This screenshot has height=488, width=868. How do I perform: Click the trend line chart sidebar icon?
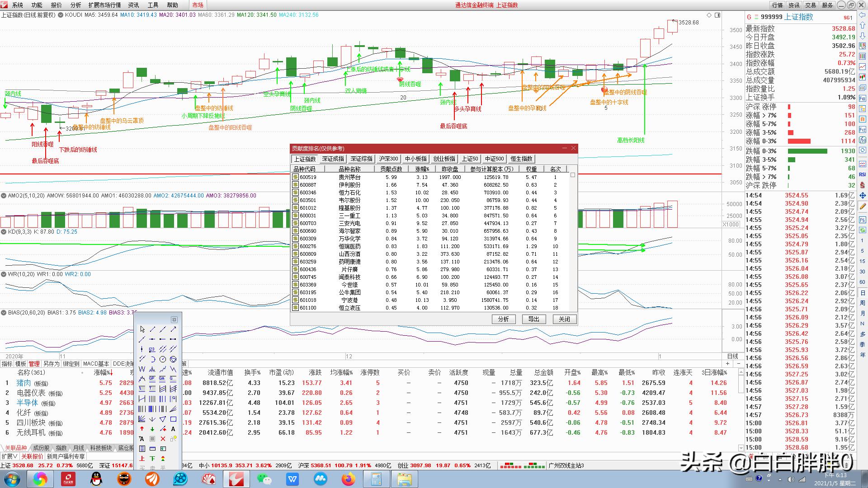click(x=862, y=66)
